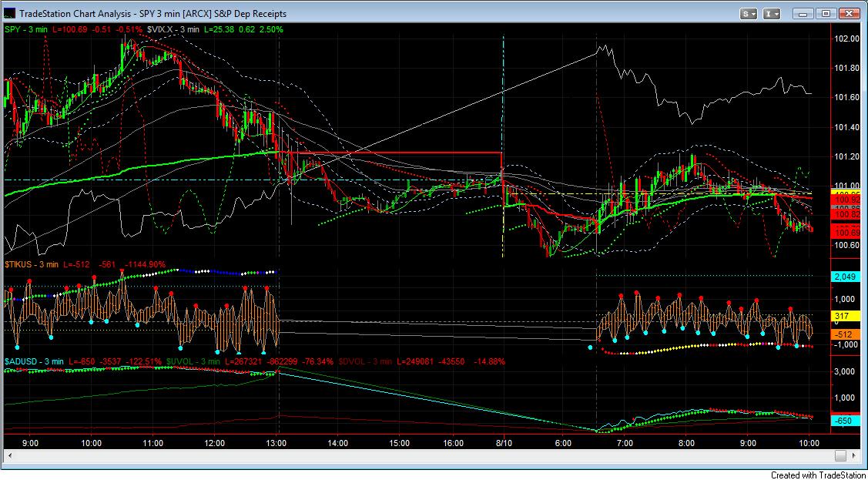Click the 102.00 price axis label

pyautogui.click(x=847, y=39)
